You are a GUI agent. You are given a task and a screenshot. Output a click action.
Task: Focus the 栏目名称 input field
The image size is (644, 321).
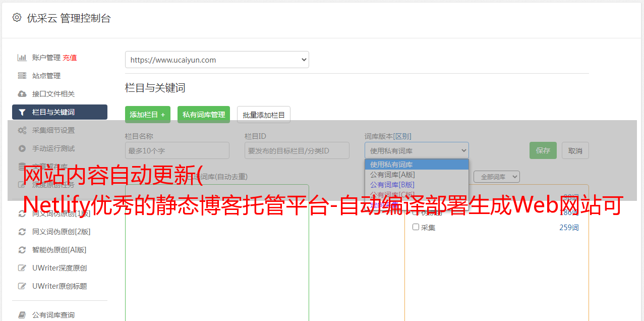pos(177,150)
